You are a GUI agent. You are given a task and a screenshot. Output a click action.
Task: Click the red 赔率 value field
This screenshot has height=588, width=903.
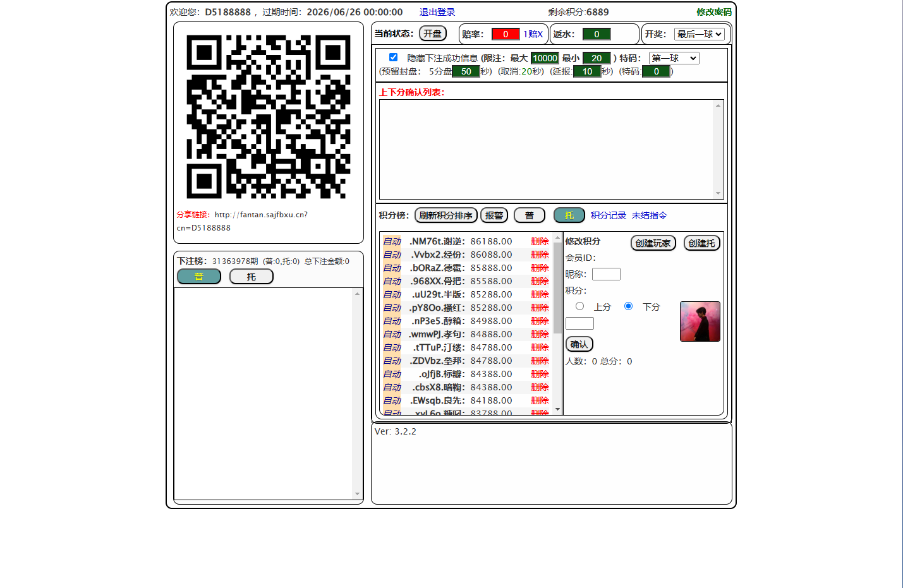[506, 34]
